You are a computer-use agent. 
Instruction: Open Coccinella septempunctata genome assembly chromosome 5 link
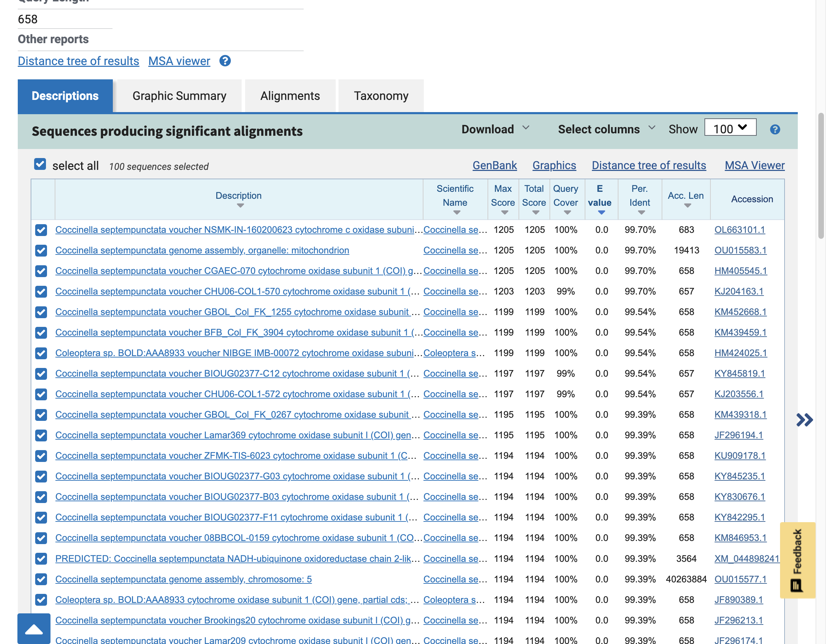tap(184, 579)
